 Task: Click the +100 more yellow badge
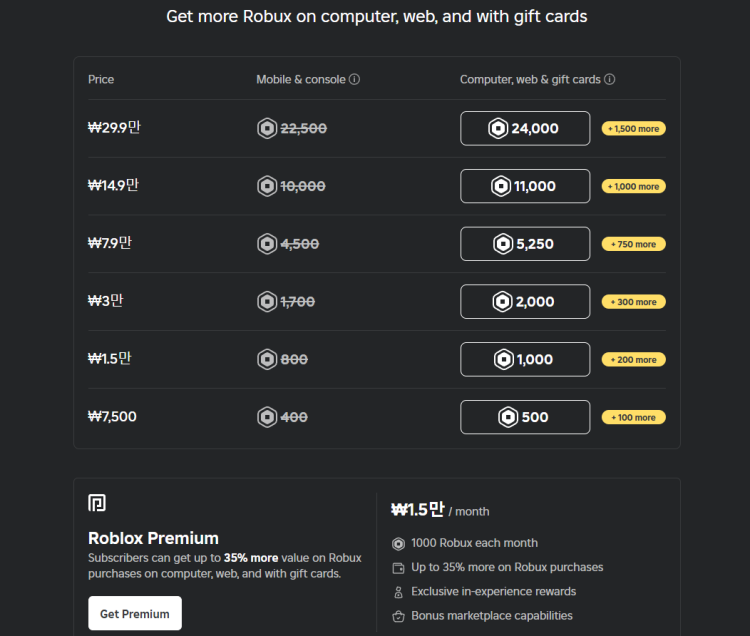coord(634,417)
